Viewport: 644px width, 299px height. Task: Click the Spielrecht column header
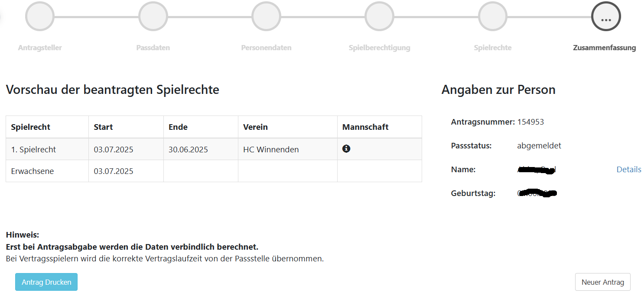(x=31, y=127)
